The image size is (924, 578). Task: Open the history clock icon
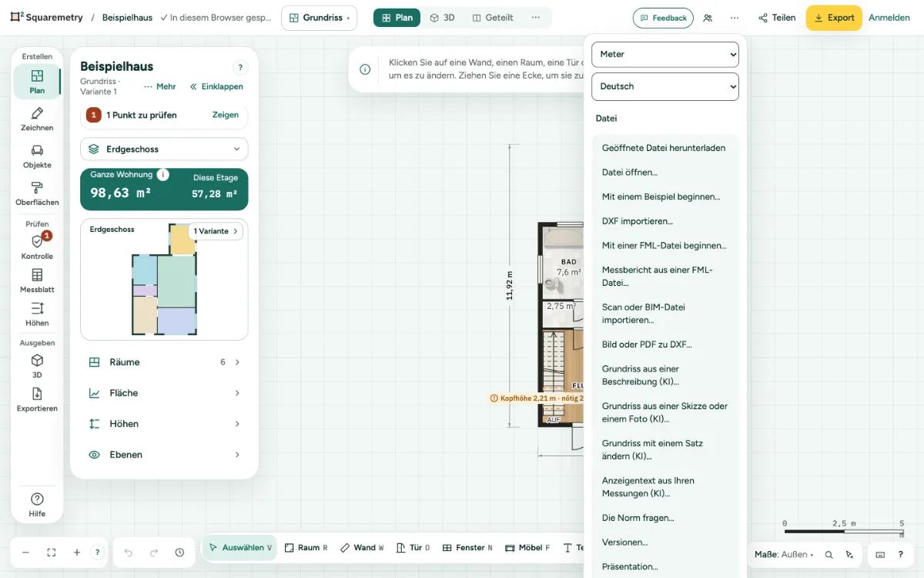click(x=179, y=553)
